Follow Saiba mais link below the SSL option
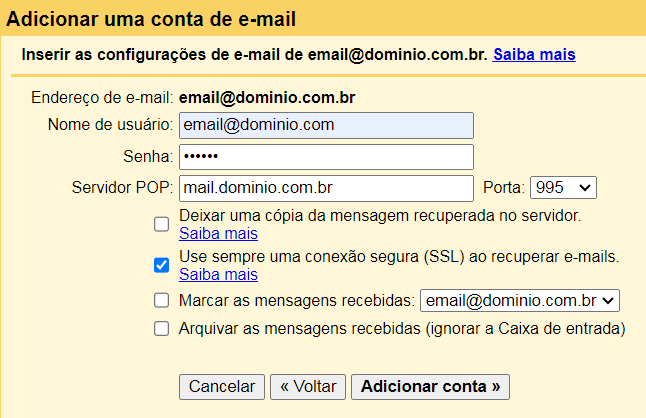This screenshot has width=646, height=418. (218, 274)
